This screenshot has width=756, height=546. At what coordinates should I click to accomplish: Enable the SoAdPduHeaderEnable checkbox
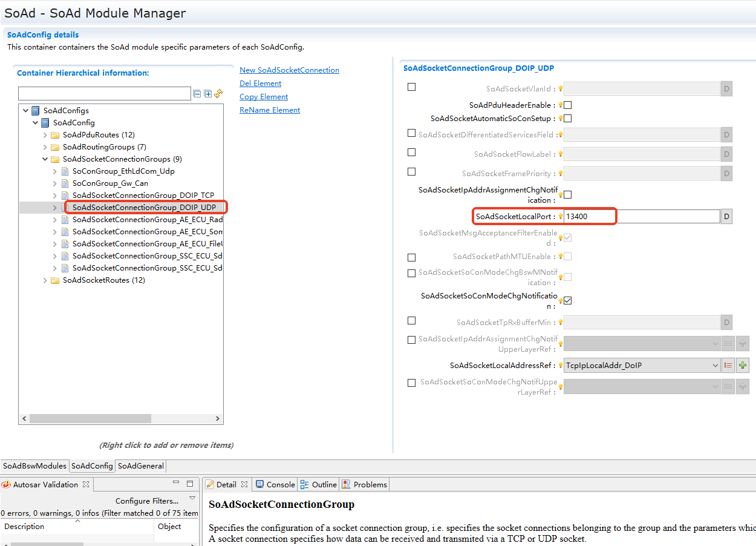(x=567, y=105)
